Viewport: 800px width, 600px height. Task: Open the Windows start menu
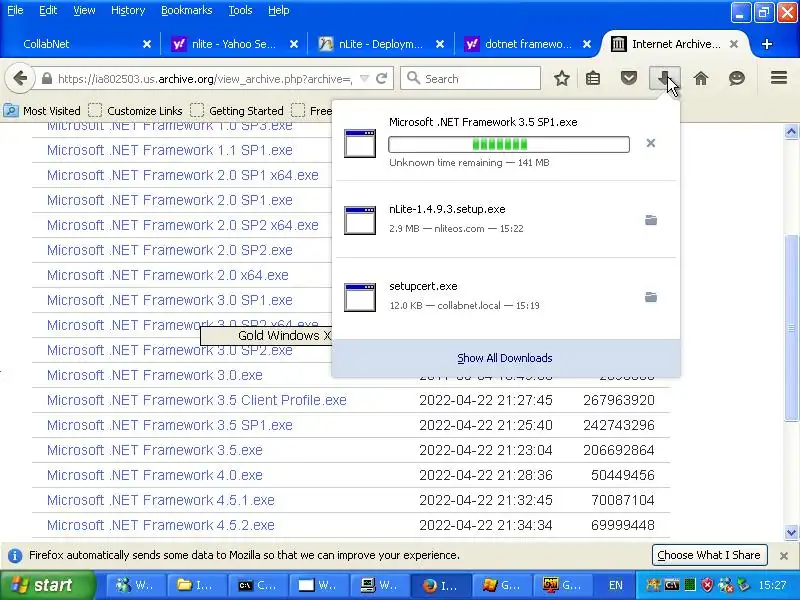click(x=47, y=585)
